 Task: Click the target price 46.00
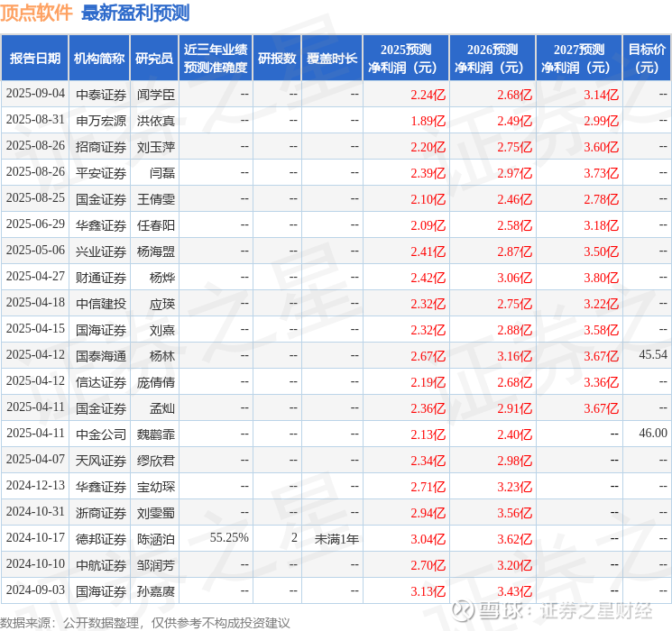tap(653, 433)
